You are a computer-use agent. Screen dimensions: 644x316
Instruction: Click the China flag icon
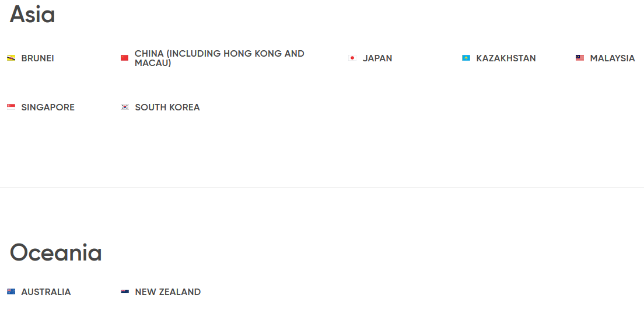pyautogui.click(x=124, y=58)
